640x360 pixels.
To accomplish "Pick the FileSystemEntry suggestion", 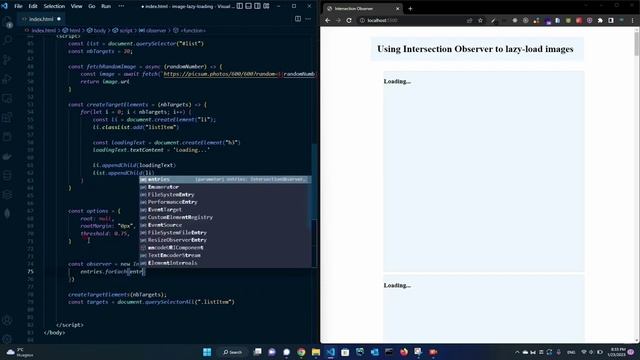I will (225, 195).
